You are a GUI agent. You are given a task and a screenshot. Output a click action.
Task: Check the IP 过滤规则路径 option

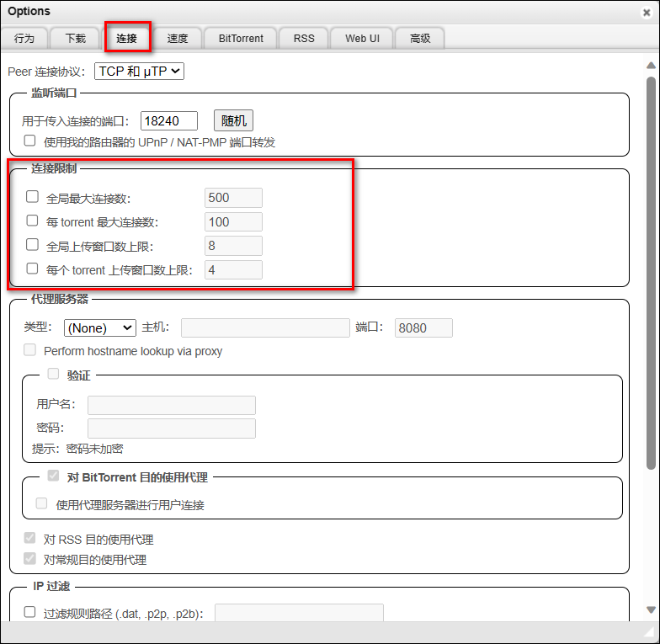pyautogui.click(x=30, y=612)
